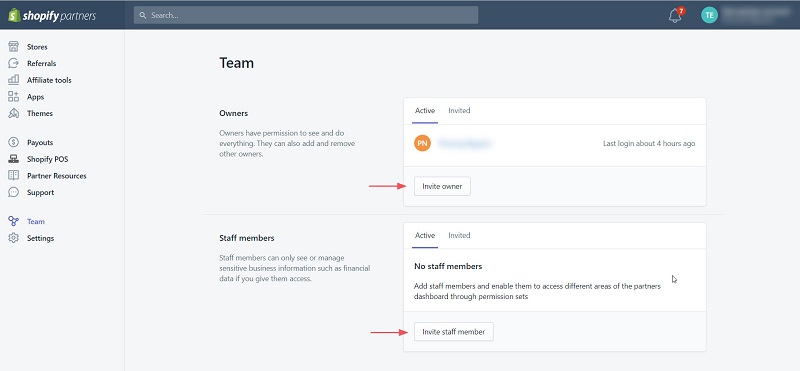Go to Support page
The width and height of the screenshot is (800, 371).
40,192
